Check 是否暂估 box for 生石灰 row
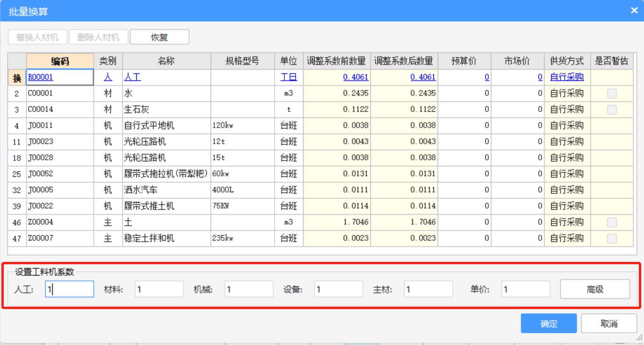This screenshot has height=345, width=644. point(611,110)
